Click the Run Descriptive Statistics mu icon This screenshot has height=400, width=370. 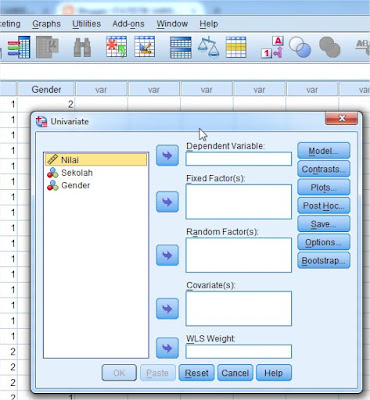(47, 47)
